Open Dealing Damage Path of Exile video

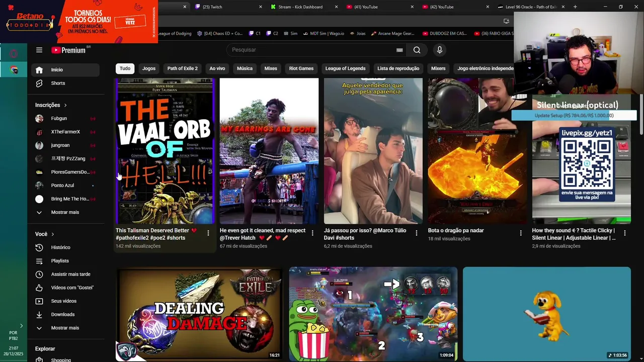[200, 314]
